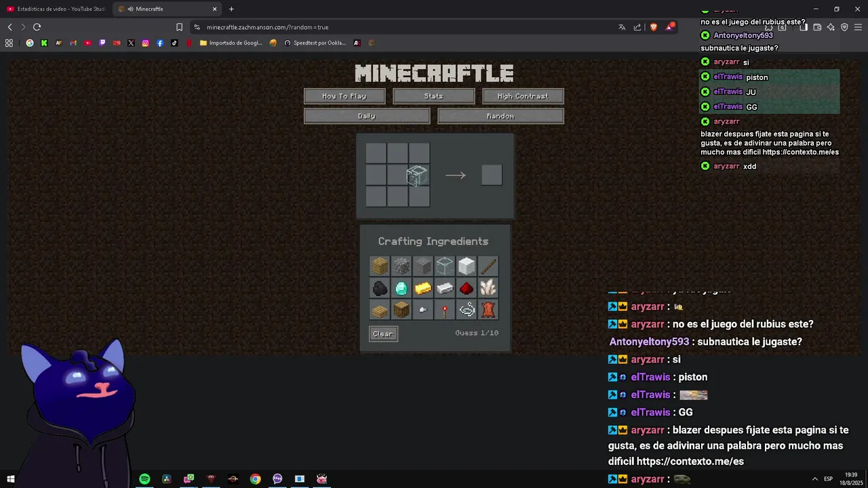Start a Random puzzle
Image resolution: width=868 pixels, height=488 pixels.
pos(500,116)
